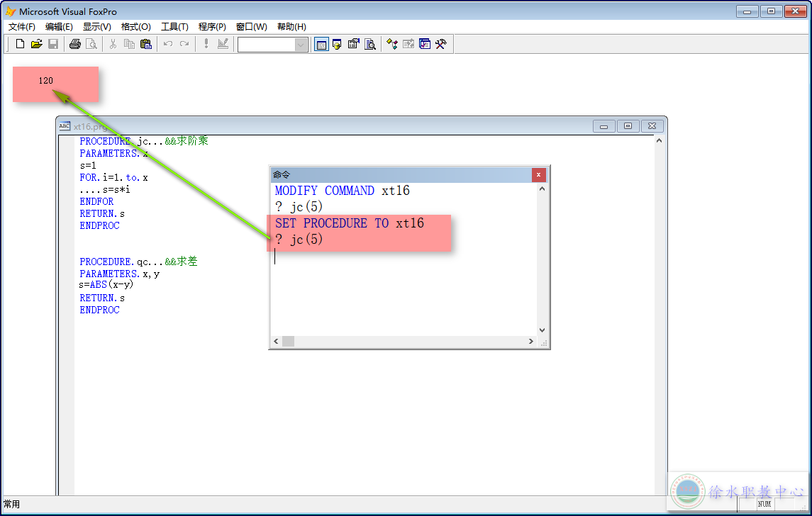
Task: Close the 命令 window with its red X
Action: pyautogui.click(x=538, y=175)
